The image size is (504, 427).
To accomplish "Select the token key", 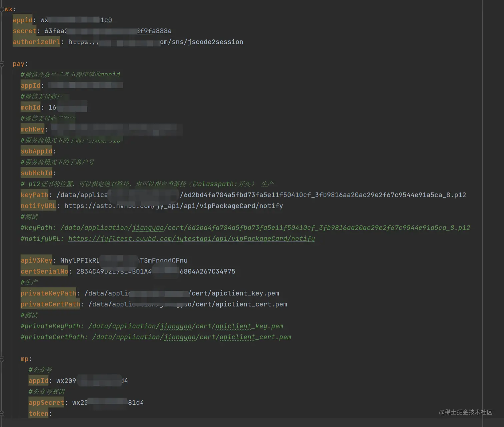I will point(38,414).
